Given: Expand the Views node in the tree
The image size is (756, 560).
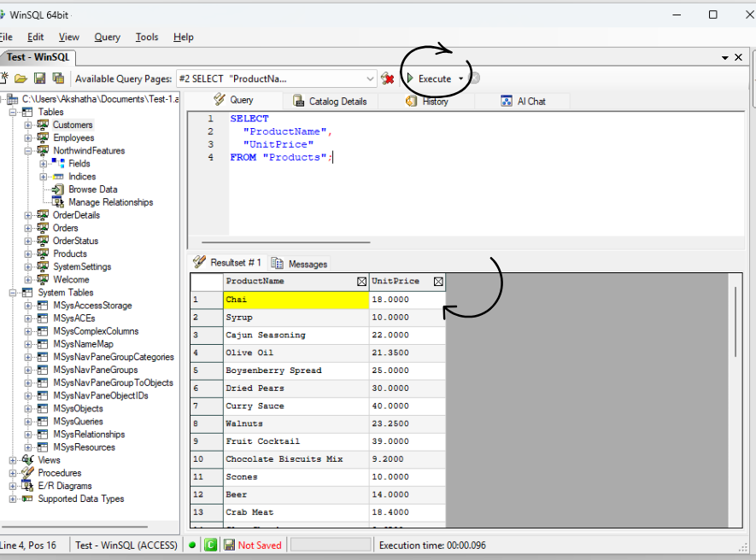Looking at the screenshot, I should (13, 460).
